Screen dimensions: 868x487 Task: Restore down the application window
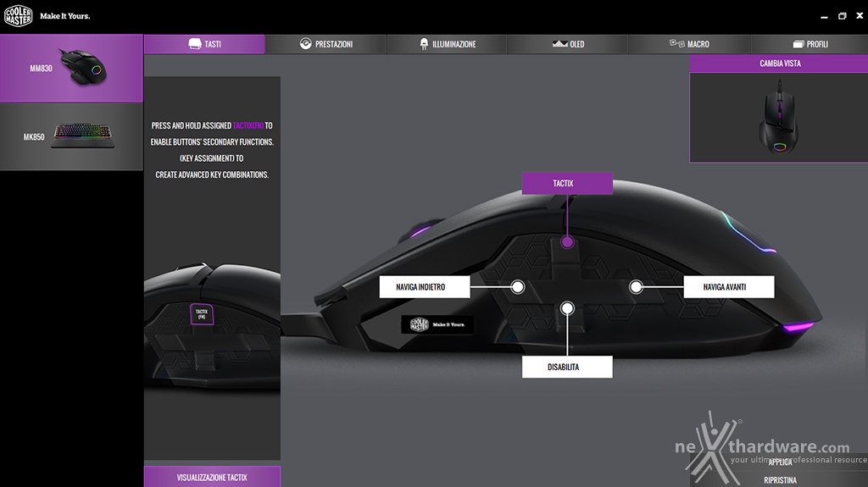point(842,16)
